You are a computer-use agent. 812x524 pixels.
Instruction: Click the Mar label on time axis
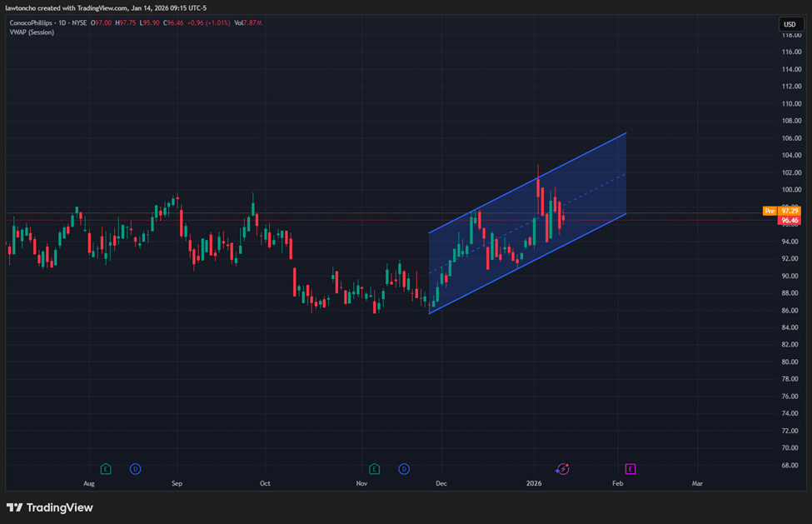click(x=698, y=483)
